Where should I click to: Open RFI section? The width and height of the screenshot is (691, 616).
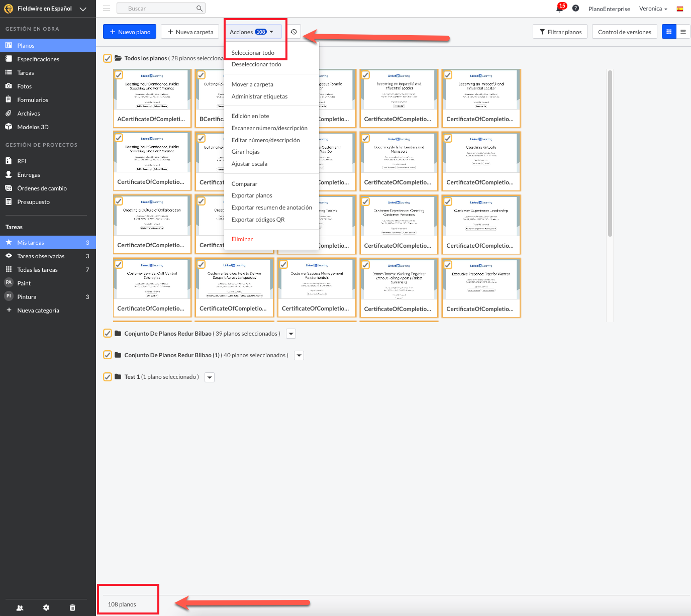point(48,161)
